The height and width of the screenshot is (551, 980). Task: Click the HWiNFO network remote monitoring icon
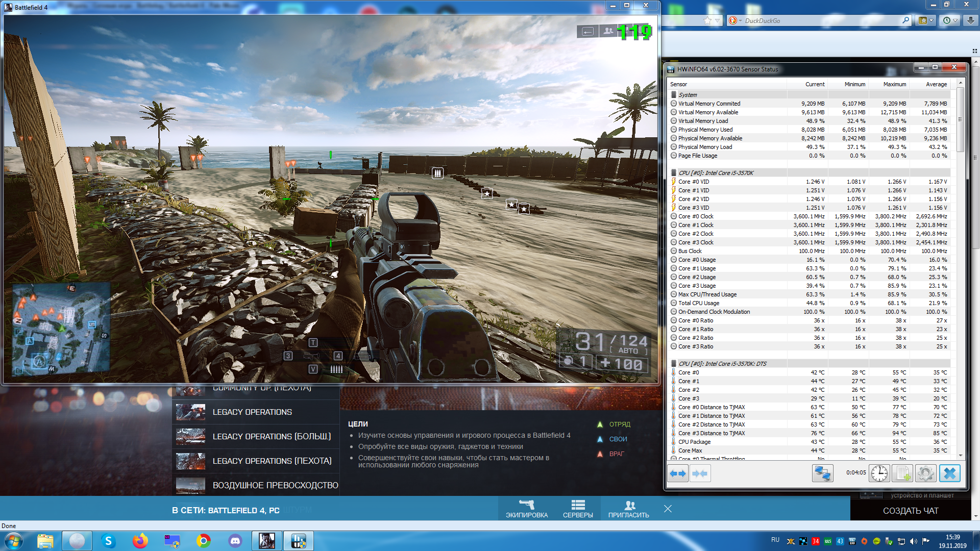click(x=822, y=473)
